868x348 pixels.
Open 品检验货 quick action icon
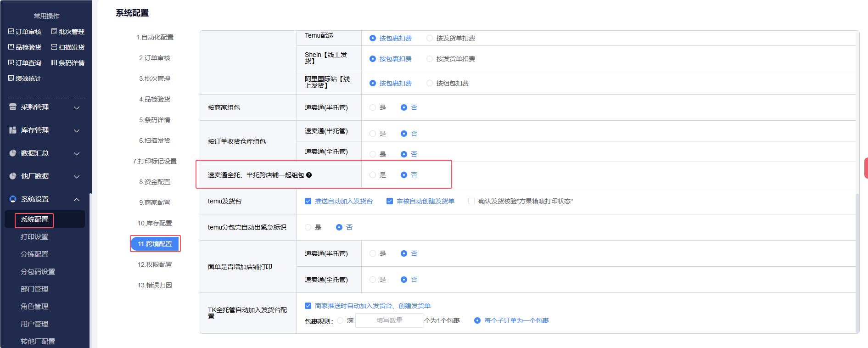11,47
